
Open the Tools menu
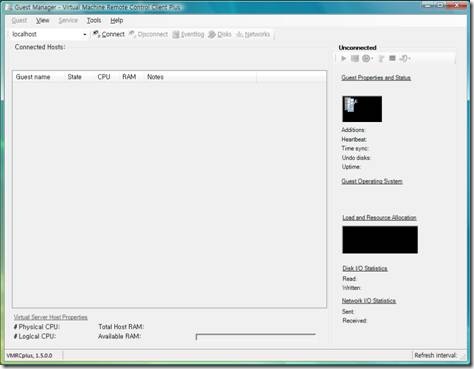pyautogui.click(x=94, y=20)
